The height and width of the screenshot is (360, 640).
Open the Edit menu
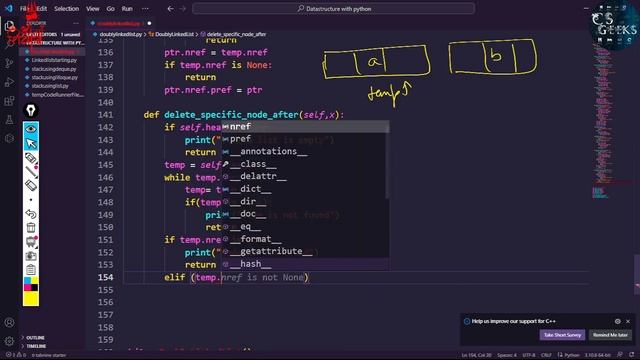tap(42, 9)
